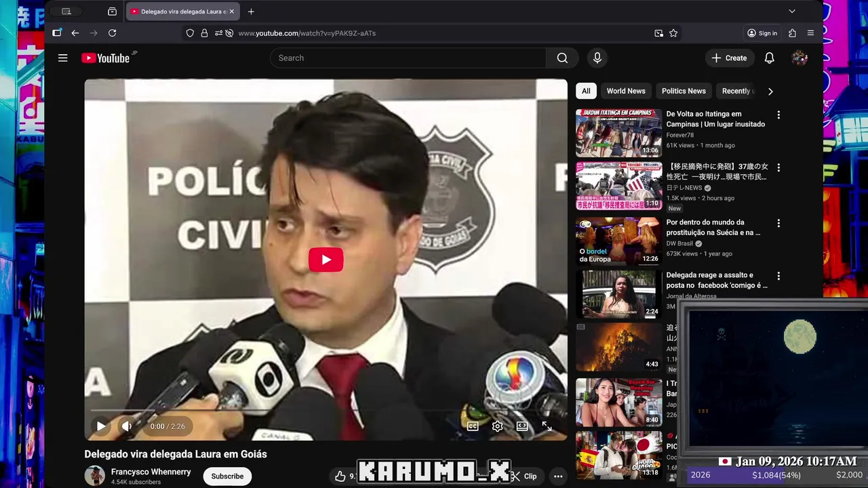868x488 pixels.
Task: Click the 0:00 / 2:26 time display
Action: (x=167, y=426)
